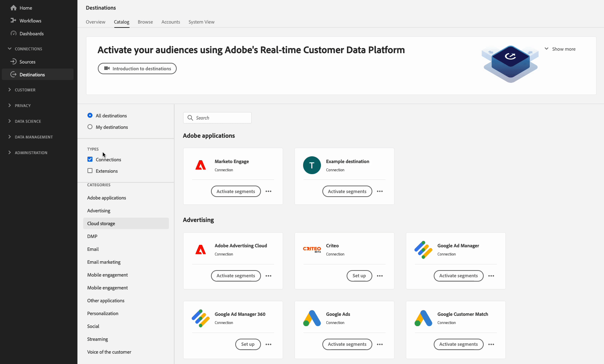Enable the Extensions type checkbox
Image resolution: width=604 pixels, height=364 pixels.
click(90, 171)
